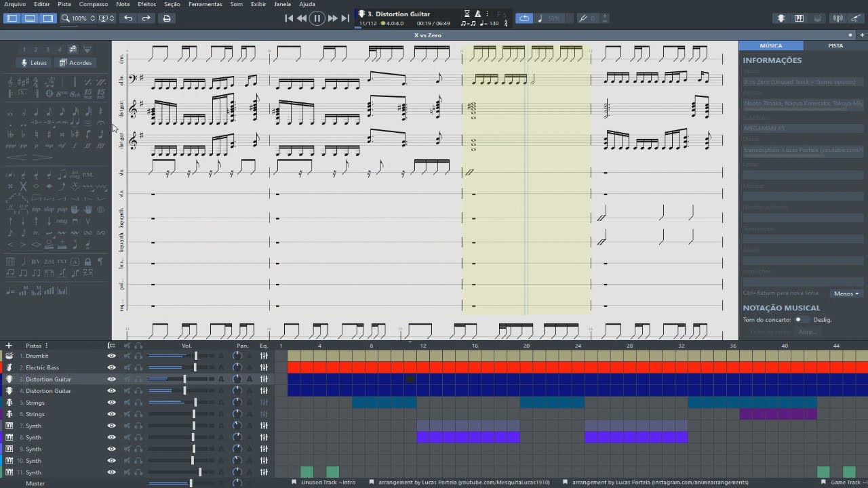The height and width of the screenshot is (488, 868).
Task: Select track 11. Synth
Action: (33, 472)
